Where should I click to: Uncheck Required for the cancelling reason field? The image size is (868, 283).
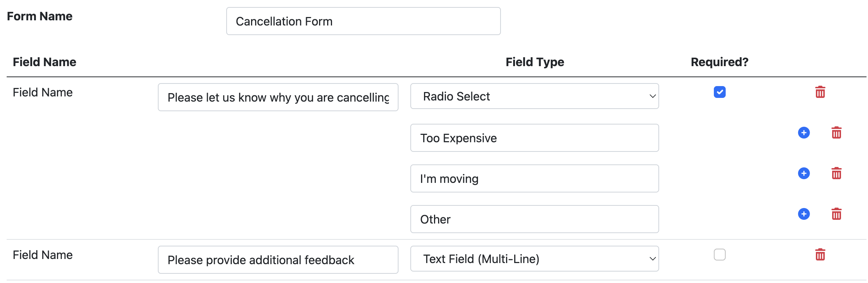[x=719, y=92]
